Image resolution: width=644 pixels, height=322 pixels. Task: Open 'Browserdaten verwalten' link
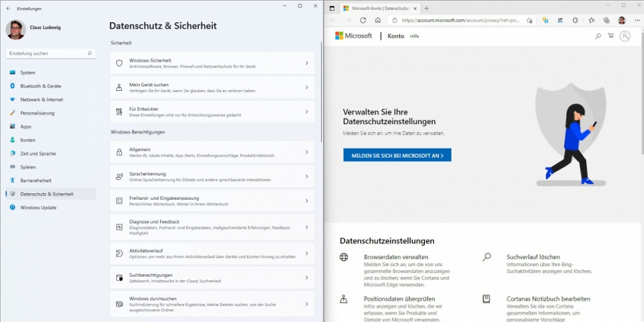[x=396, y=257]
